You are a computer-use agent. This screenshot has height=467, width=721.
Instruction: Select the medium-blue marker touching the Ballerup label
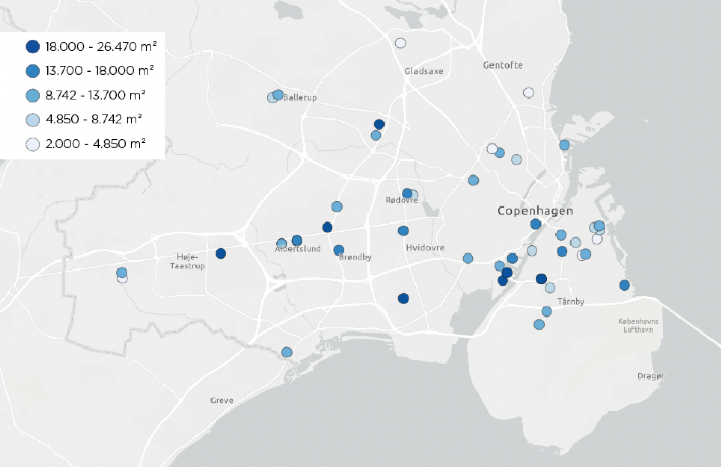pyautogui.click(x=278, y=95)
